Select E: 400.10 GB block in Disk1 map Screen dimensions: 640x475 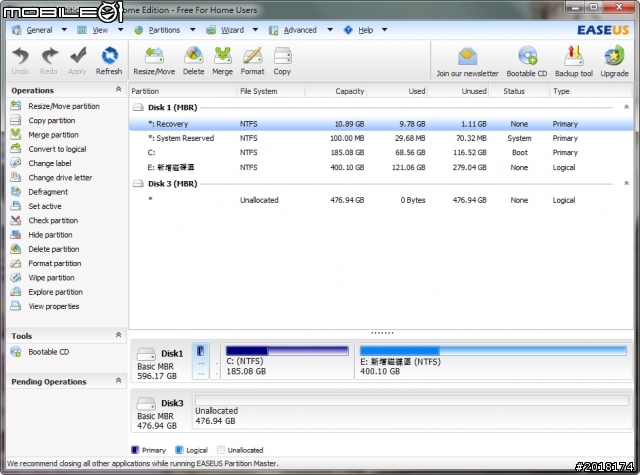493,361
